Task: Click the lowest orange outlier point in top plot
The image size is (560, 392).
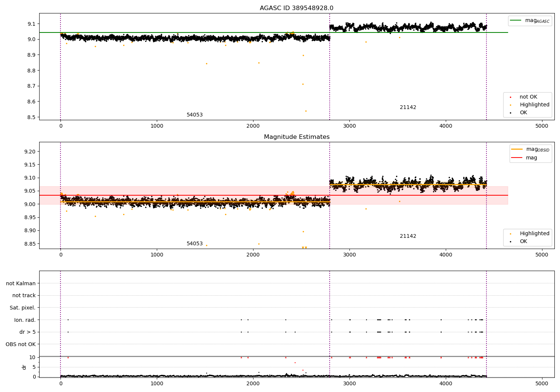Action: tap(306, 111)
